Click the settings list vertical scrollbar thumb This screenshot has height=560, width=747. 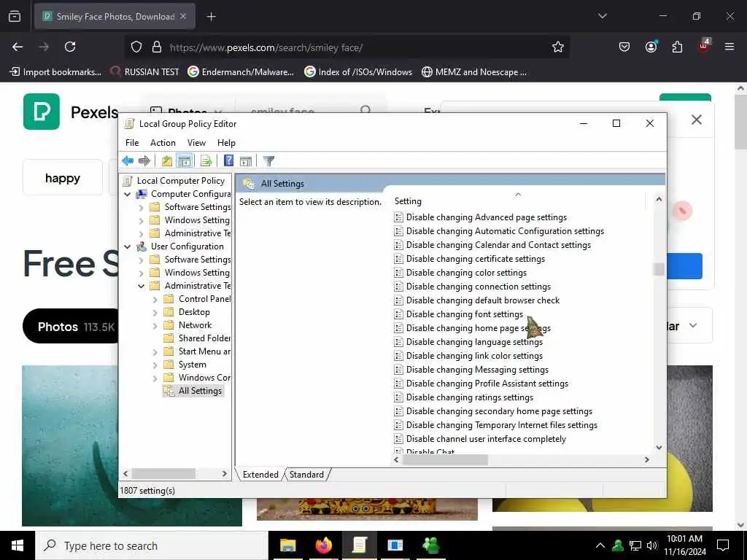click(x=659, y=269)
